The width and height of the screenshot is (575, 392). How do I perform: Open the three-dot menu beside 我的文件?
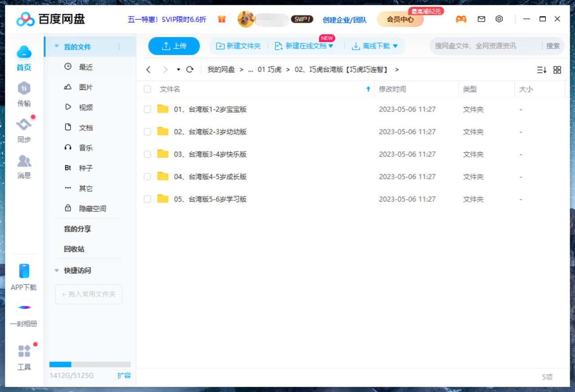click(x=119, y=47)
